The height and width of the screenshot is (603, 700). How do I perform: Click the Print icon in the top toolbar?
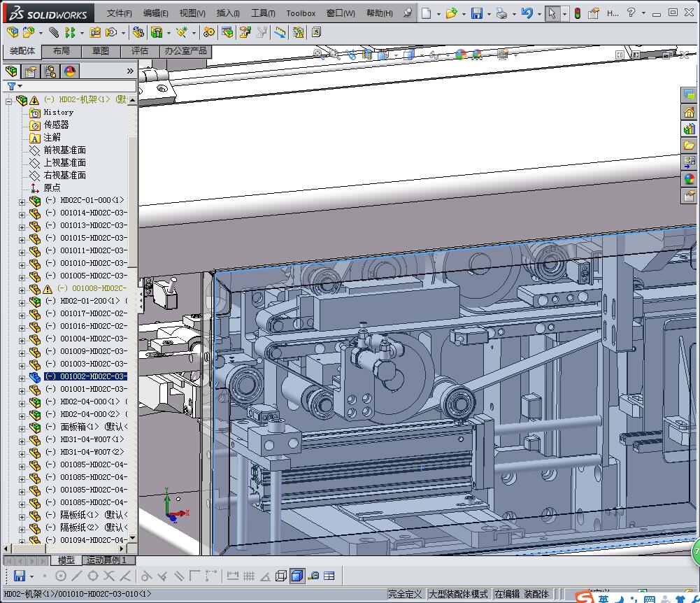click(x=501, y=13)
